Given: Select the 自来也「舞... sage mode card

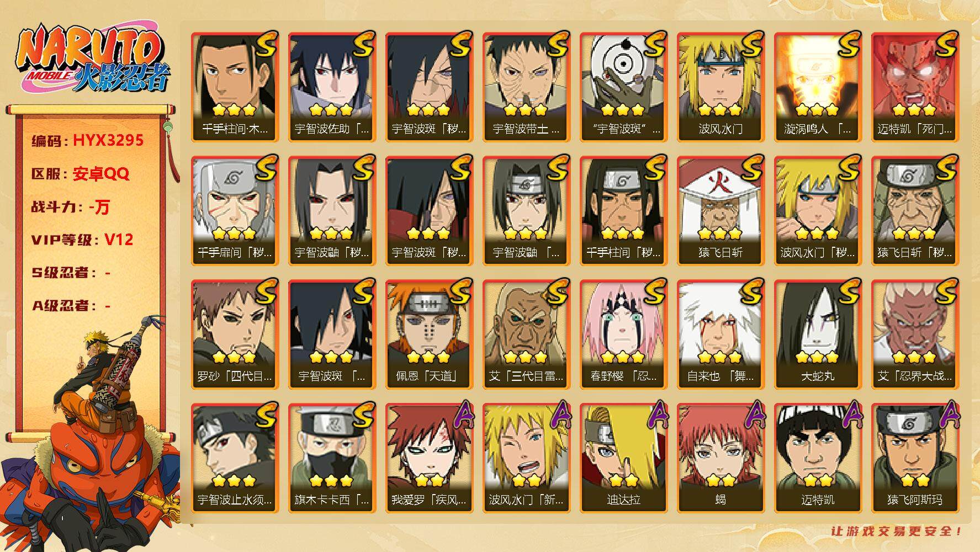Looking at the screenshot, I should [x=721, y=334].
